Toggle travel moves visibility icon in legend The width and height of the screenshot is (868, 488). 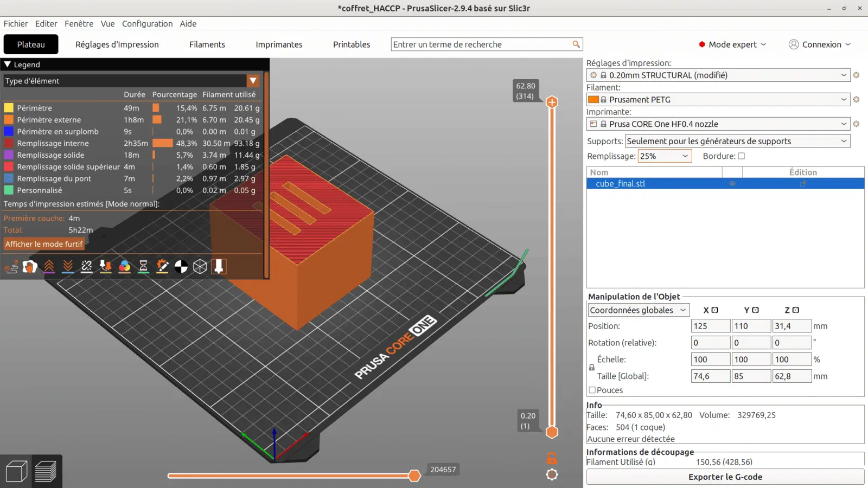tap(11, 266)
